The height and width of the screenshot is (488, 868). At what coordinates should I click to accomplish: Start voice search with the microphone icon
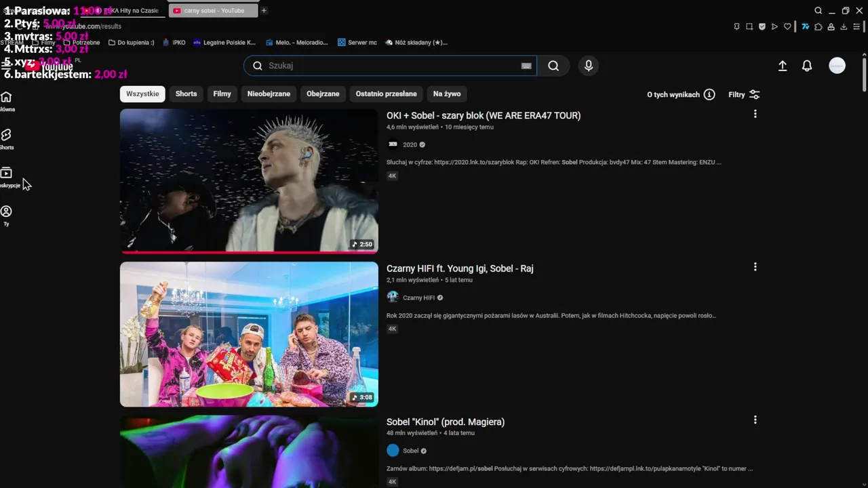(589, 66)
